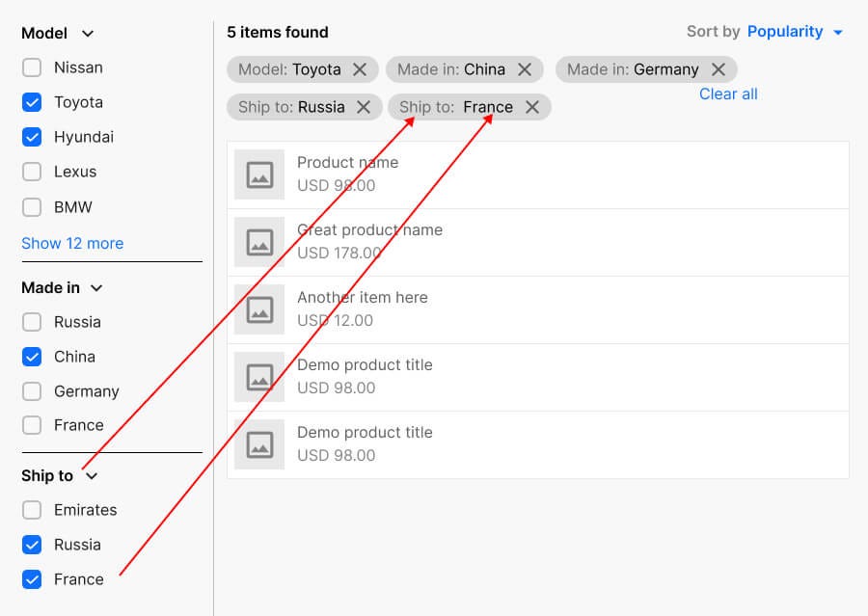The image size is (868, 616).
Task: Select the Made in: Germany chip label
Action: [x=633, y=69]
